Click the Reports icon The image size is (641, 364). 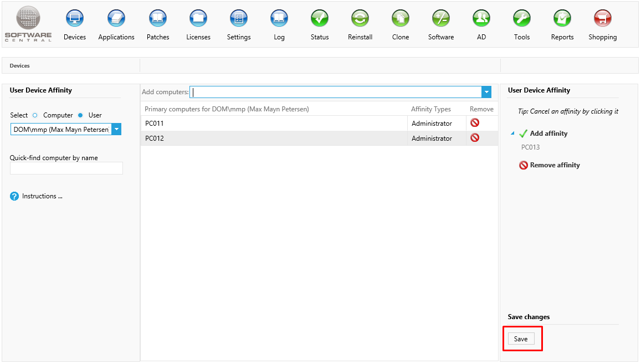[562, 19]
